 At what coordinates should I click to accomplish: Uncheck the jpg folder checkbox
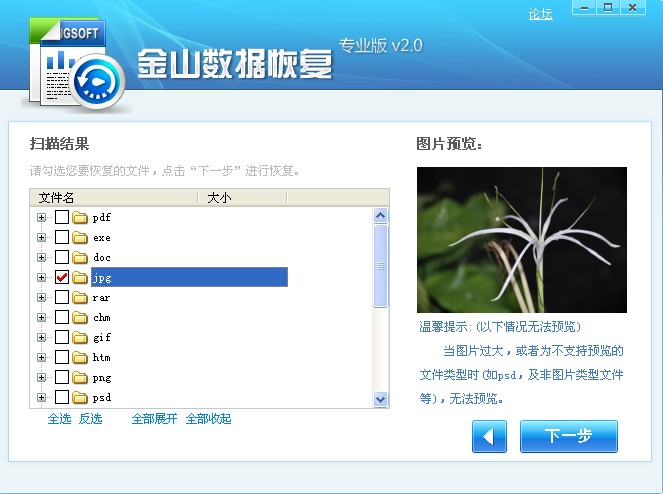pos(62,277)
